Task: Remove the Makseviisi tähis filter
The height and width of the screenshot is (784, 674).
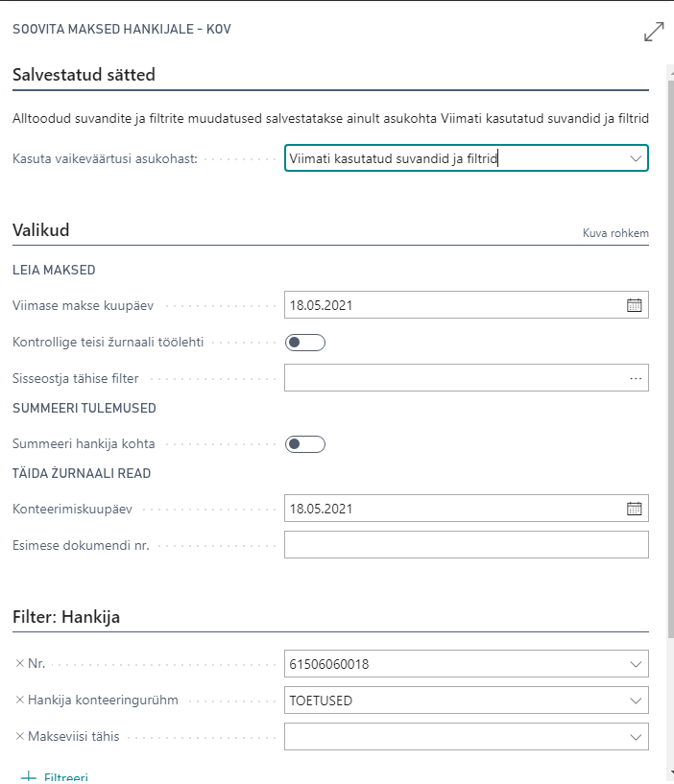Action: tap(20, 737)
